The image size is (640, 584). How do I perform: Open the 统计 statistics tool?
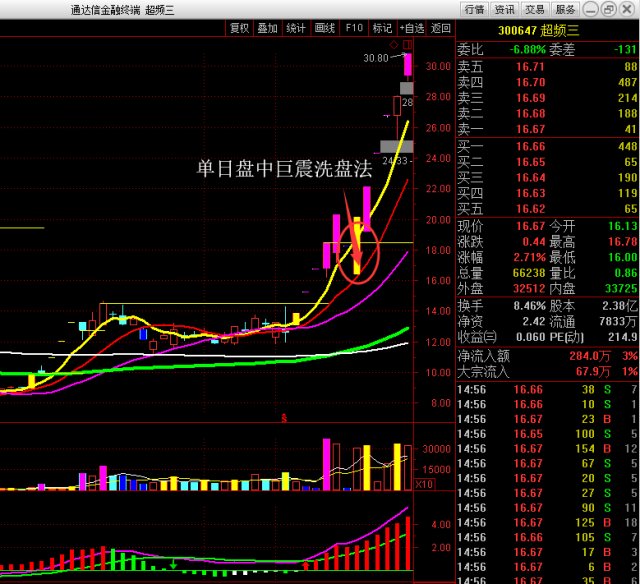297,28
